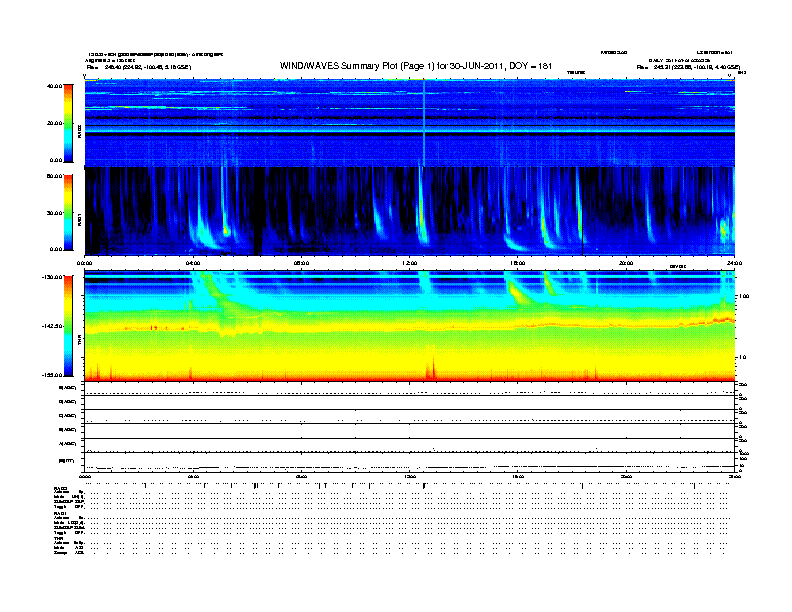The width and height of the screenshot is (792, 612).
Task: Click the -130.00 label on TNR color scale
Action: pyautogui.click(x=53, y=277)
